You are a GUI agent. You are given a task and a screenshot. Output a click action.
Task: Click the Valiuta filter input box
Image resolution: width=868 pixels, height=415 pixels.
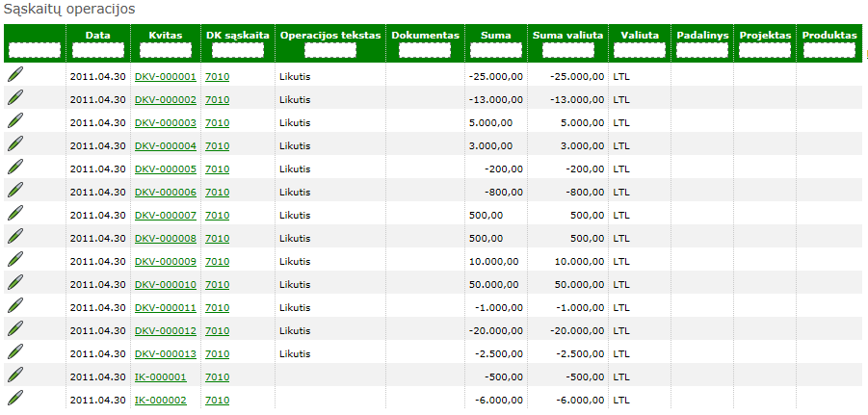tap(640, 50)
